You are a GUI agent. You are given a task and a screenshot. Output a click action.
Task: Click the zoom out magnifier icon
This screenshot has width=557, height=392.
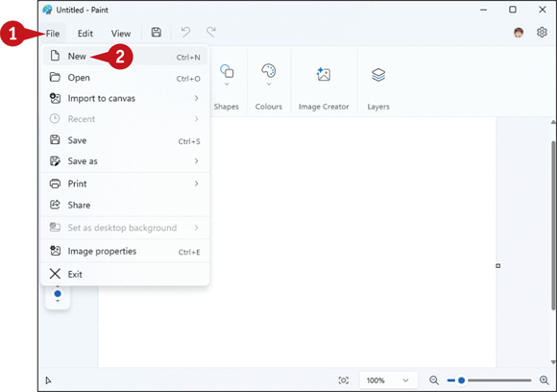click(x=434, y=380)
